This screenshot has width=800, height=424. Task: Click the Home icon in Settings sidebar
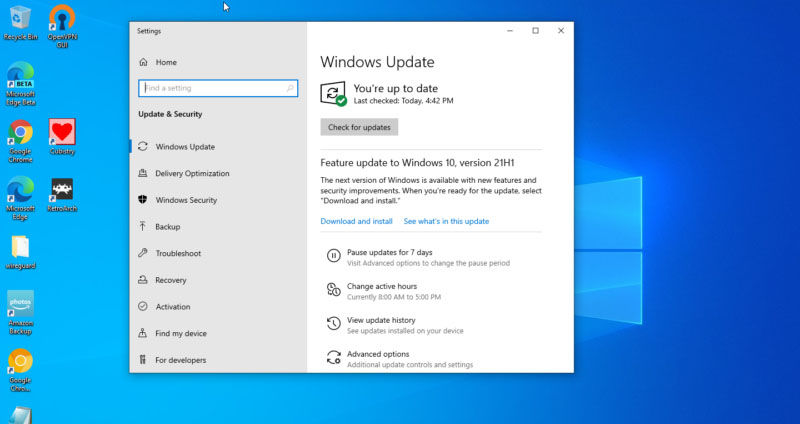tap(145, 62)
